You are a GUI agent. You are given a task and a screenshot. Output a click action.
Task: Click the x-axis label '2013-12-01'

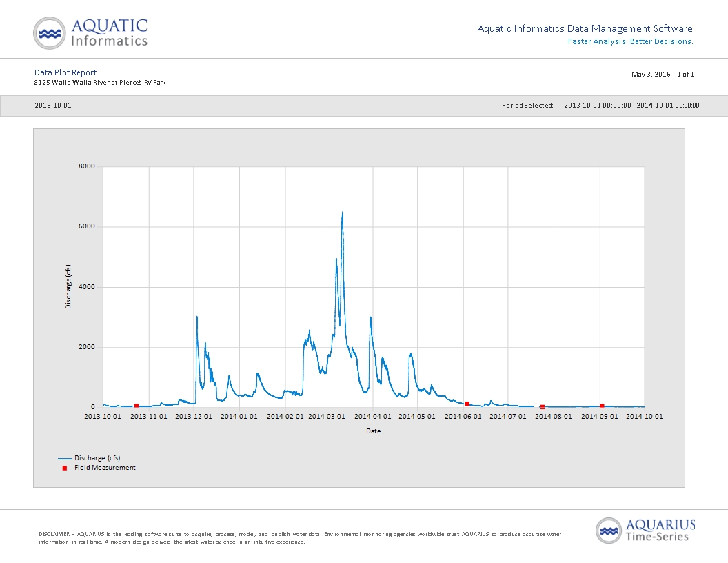click(x=194, y=417)
